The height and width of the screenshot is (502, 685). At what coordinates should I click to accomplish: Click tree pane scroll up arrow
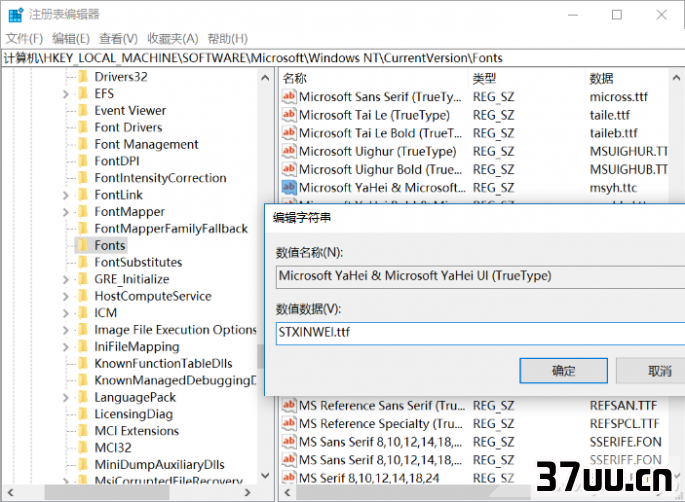(265, 78)
